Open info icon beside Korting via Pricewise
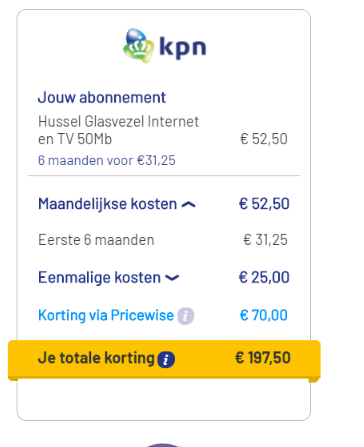Viewport: 364px width, 447px height. (186, 316)
